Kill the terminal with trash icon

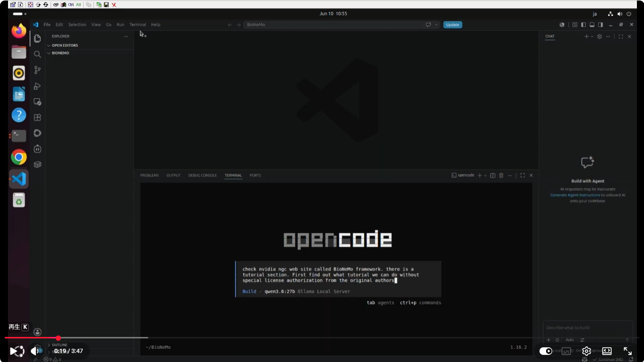(x=501, y=175)
